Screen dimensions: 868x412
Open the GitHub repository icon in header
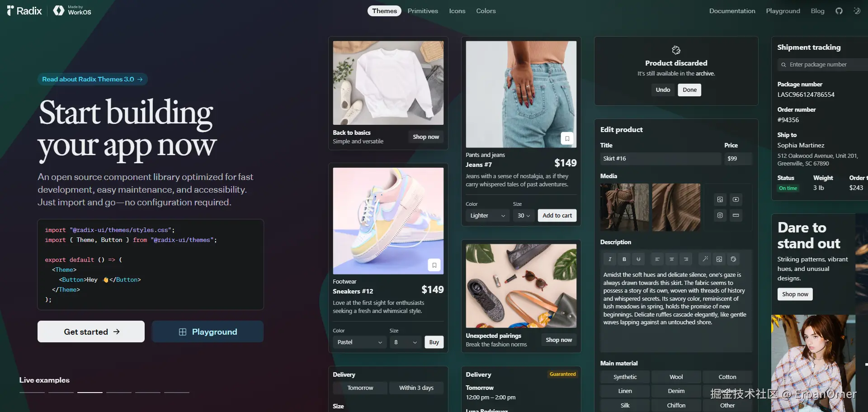[x=839, y=11]
